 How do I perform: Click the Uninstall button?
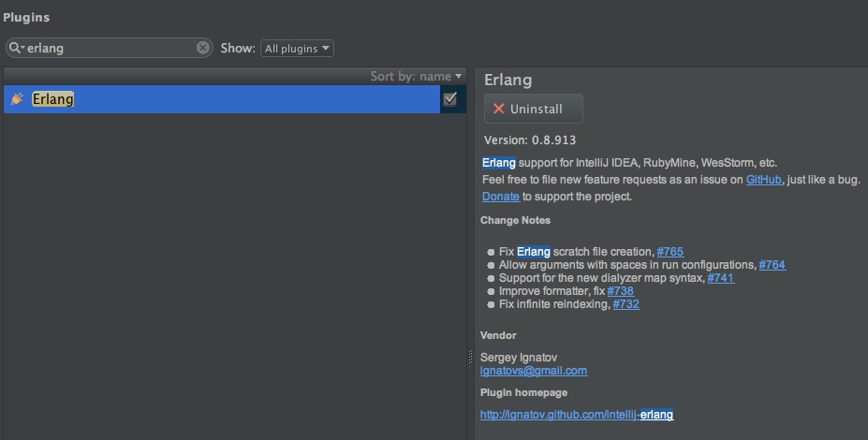[x=534, y=109]
